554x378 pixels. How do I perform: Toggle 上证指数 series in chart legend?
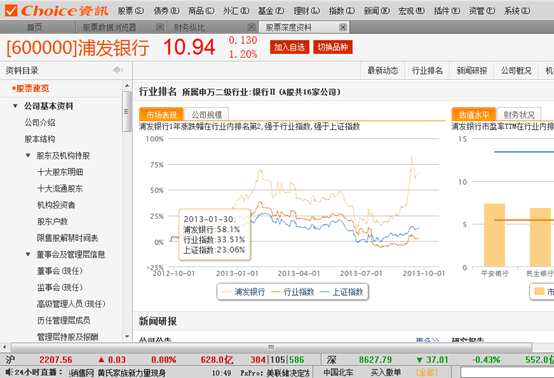click(342, 292)
